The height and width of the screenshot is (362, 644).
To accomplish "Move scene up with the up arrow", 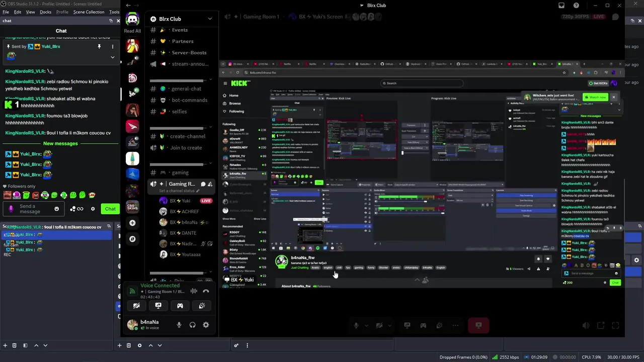I will click(36, 345).
